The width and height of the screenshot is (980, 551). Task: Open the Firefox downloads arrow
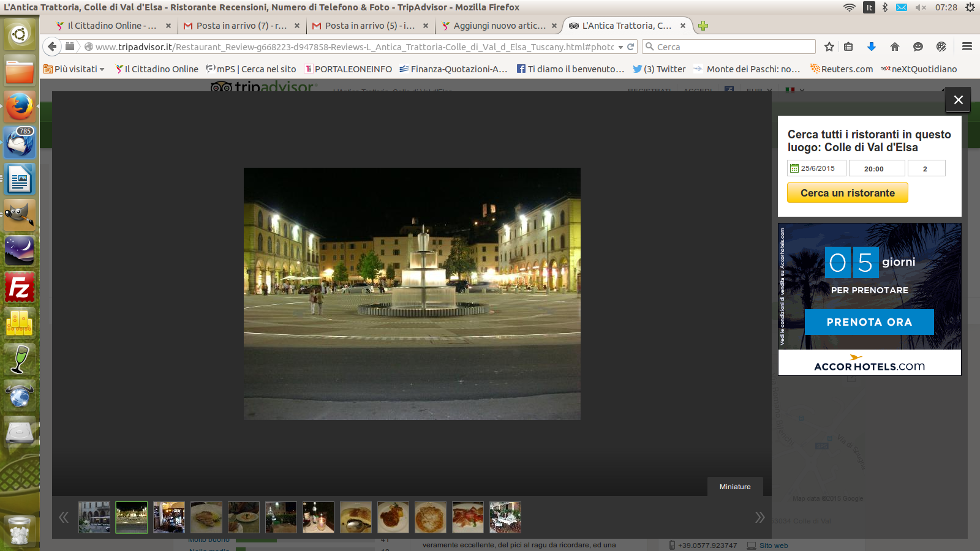(872, 47)
